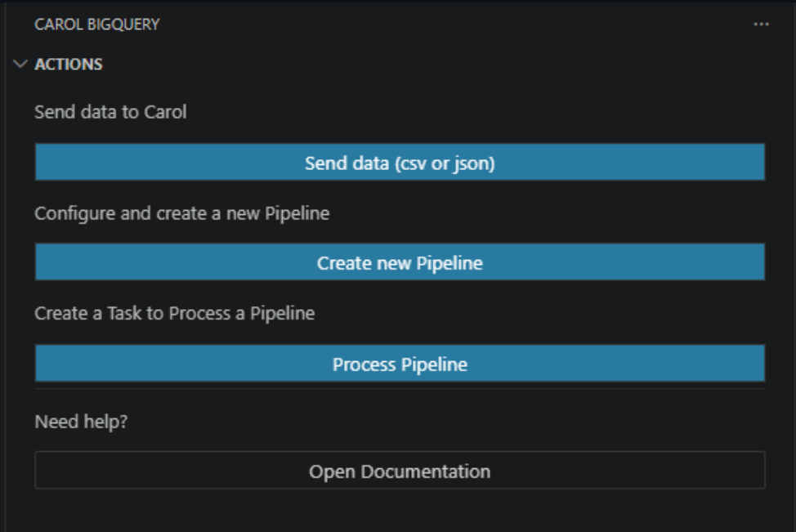Select the CAROL BIGQUERY panel title
796x532 pixels.
tap(97, 25)
